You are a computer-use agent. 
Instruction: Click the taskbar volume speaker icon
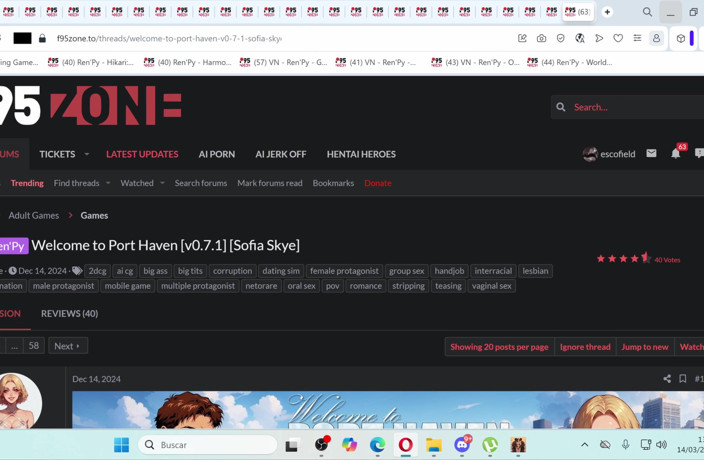(661, 445)
